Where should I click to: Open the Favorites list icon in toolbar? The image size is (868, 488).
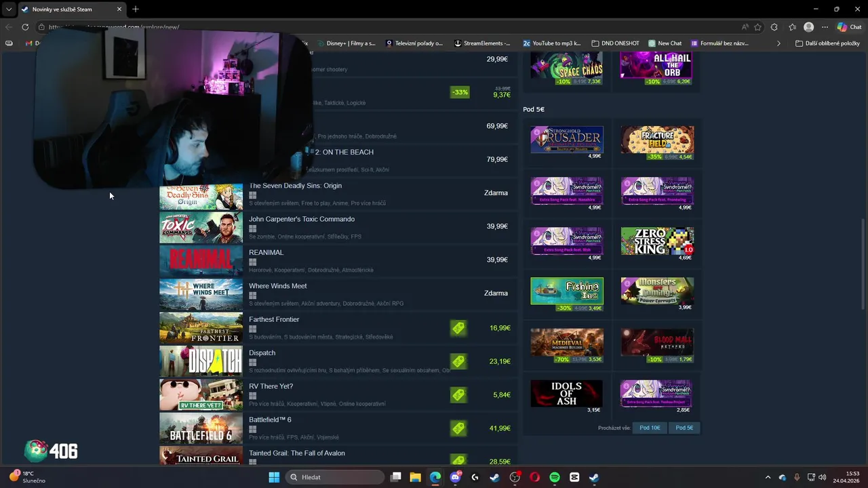[x=792, y=27]
